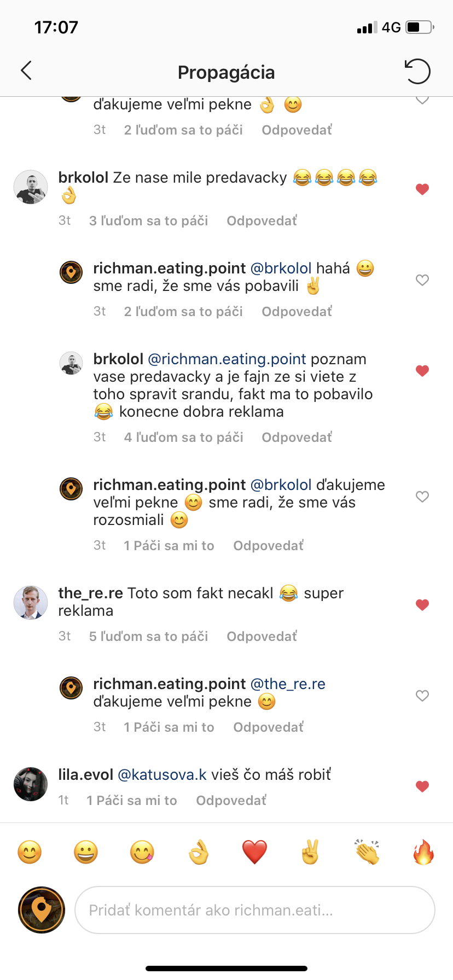Tap the refresh icon in header

point(417,71)
